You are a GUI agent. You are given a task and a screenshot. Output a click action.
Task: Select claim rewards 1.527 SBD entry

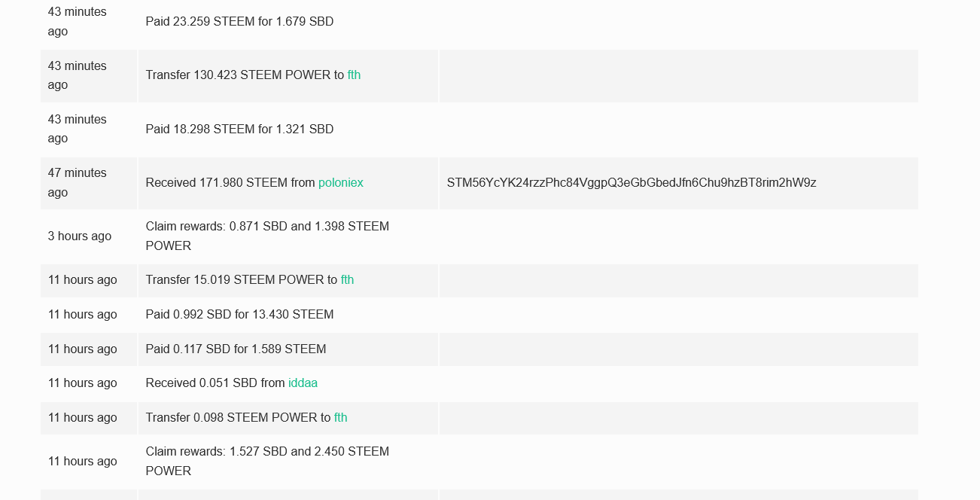pyautogui.click(x=267, y=462)
